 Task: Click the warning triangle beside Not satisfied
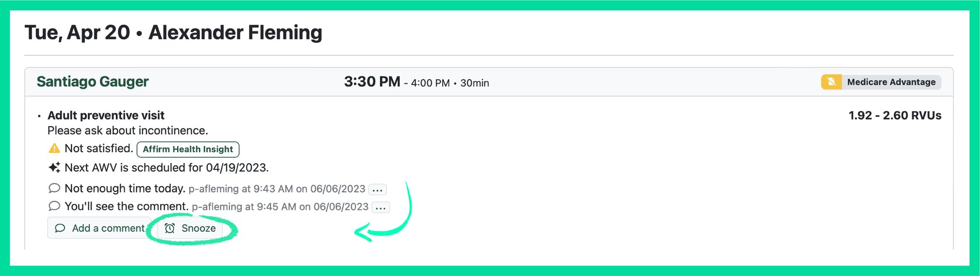[54, 148]
